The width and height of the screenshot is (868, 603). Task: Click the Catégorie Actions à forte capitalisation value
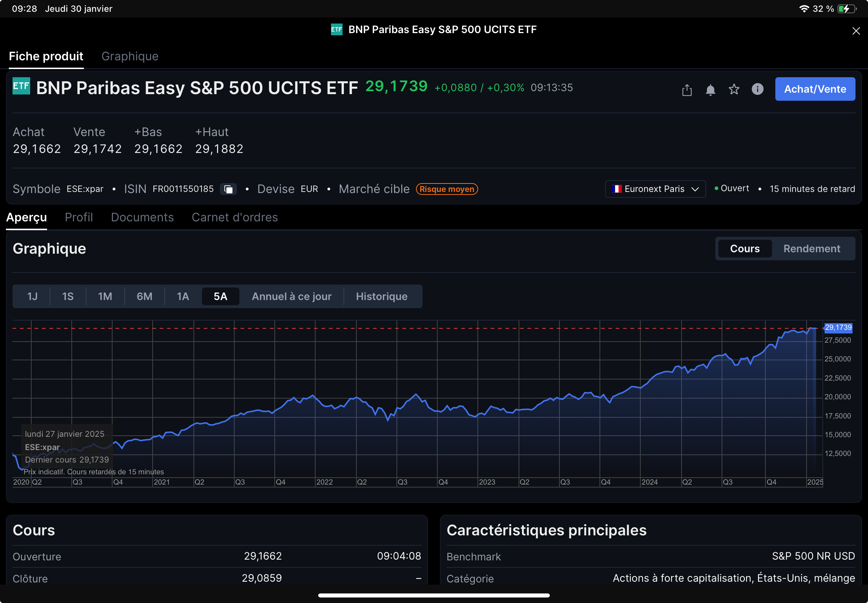(733, 578)
